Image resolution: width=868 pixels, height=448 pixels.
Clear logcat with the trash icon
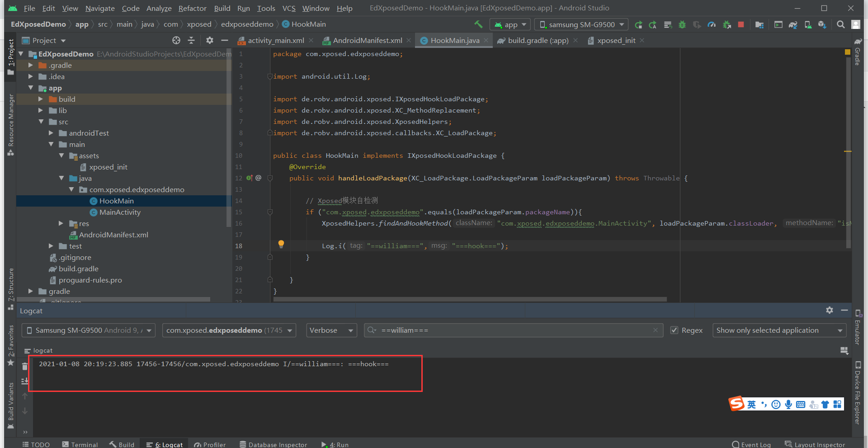pyautogui.click(x=25, y=366)
